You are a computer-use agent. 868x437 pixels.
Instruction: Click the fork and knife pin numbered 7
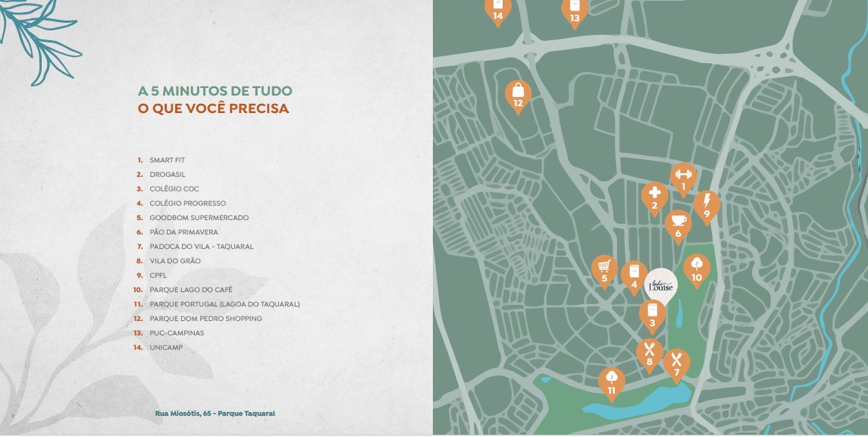[x=676, y=363]
